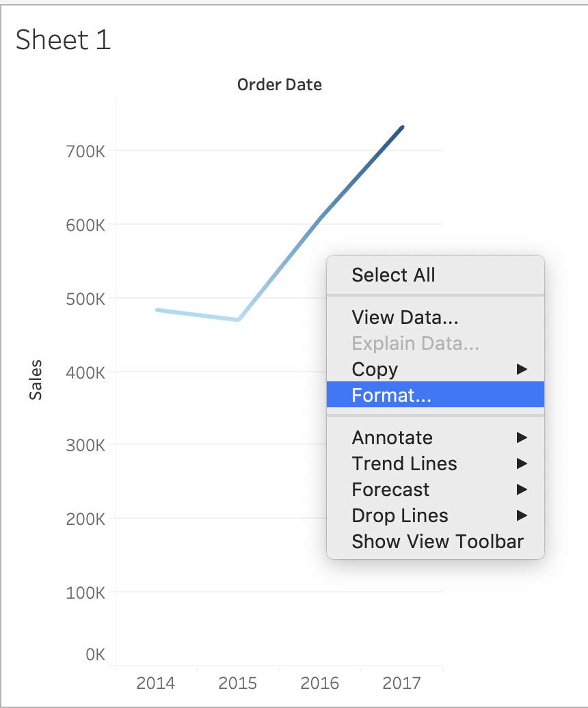588x708 pixels.
Task: Click the Sheet 1 title
Action: (x=63, y=40)
